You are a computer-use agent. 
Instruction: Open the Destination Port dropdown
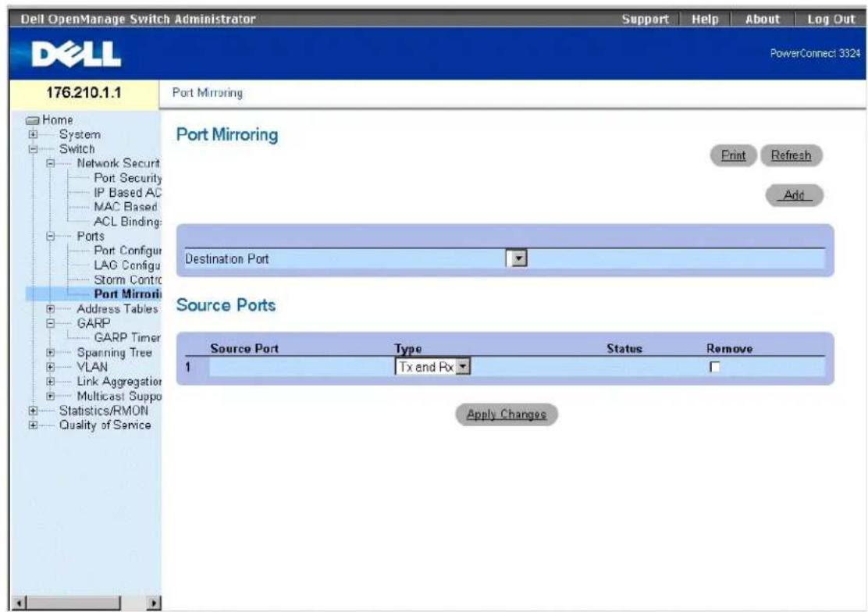[517, 258]
